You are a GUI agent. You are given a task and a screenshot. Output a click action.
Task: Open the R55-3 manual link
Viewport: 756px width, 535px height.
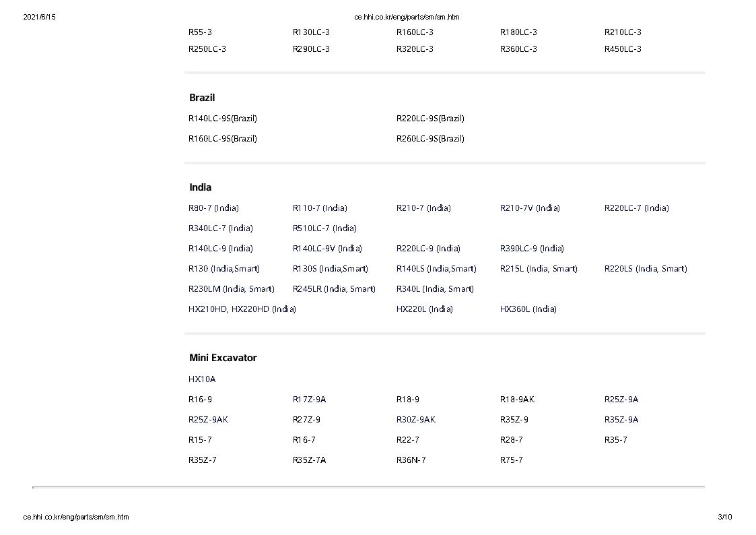pyautogui.click(x=200, y=32)
